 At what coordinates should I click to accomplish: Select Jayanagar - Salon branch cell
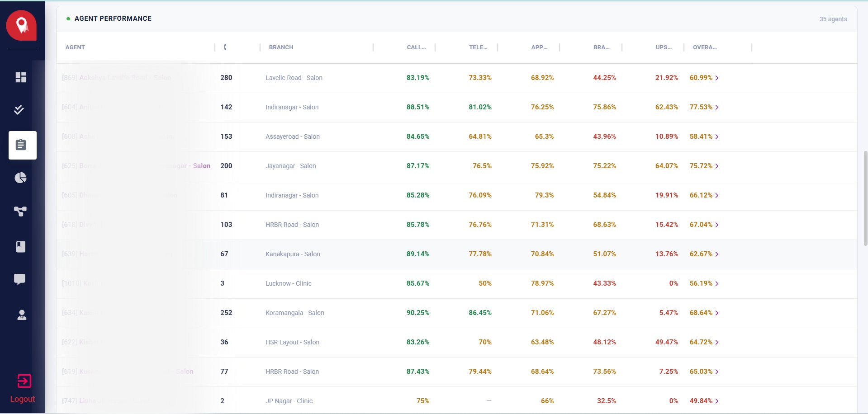click(x=291, y=166)
